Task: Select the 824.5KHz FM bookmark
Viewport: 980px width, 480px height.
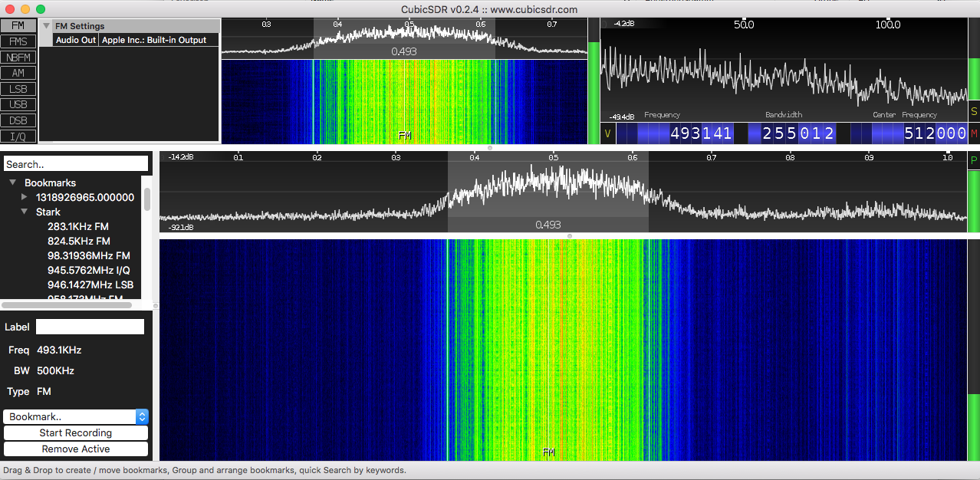Action: click(x=79, y=241)
